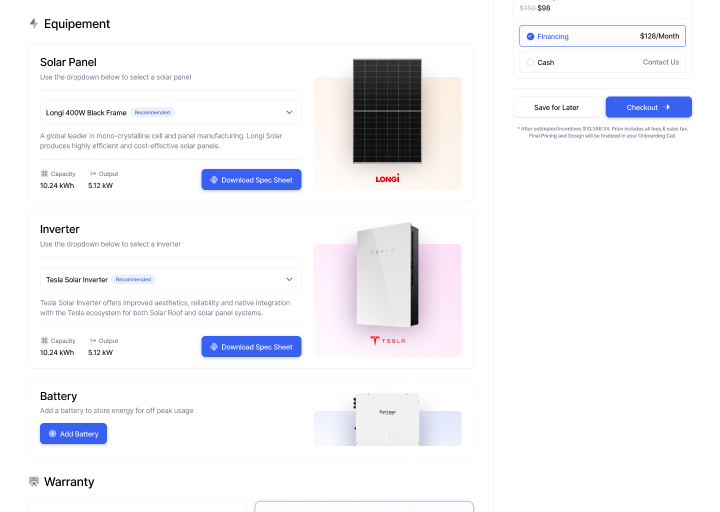The image size is (720, 512).
Task: Click the Tesla inverter product image
Action: point(388,275)
